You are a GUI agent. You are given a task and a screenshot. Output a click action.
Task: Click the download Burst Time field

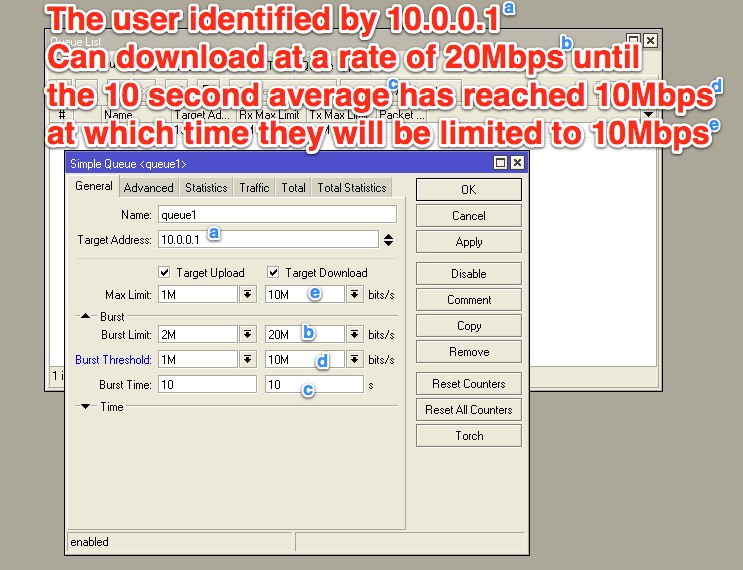point(313,384)
